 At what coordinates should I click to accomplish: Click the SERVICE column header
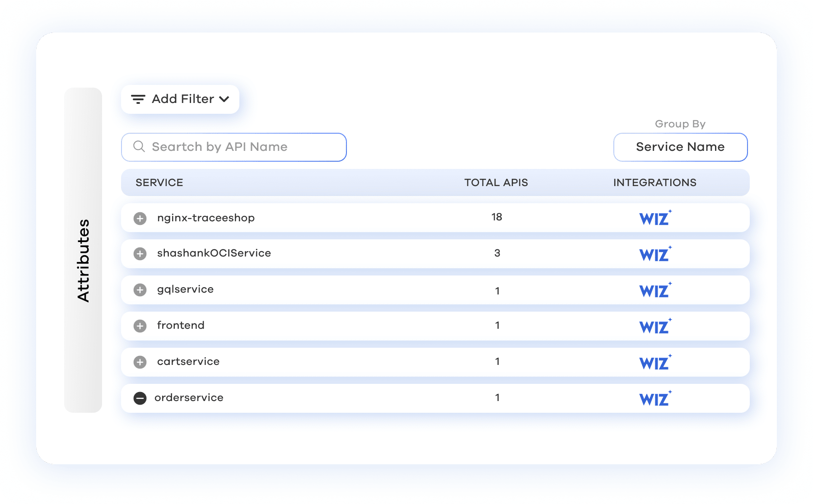tap(159, 182)
